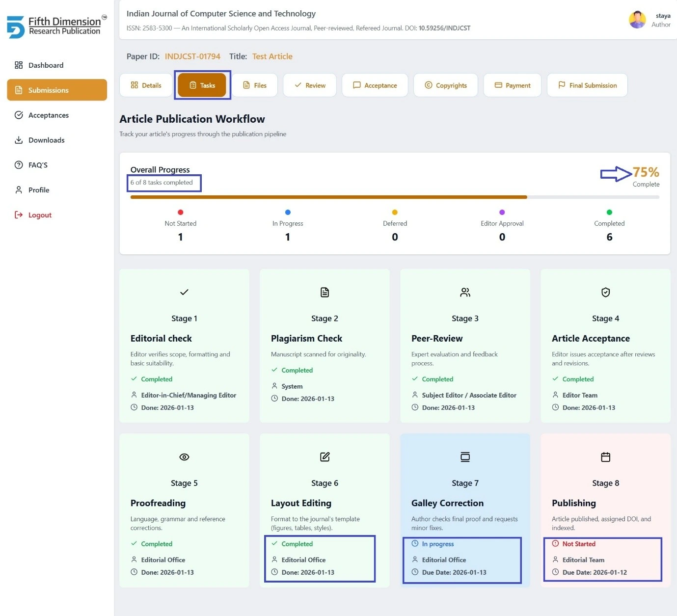The width and height of the screenshot is (677, 616).
Task: Open the Downloads page
Action: [x=57, y=140]
